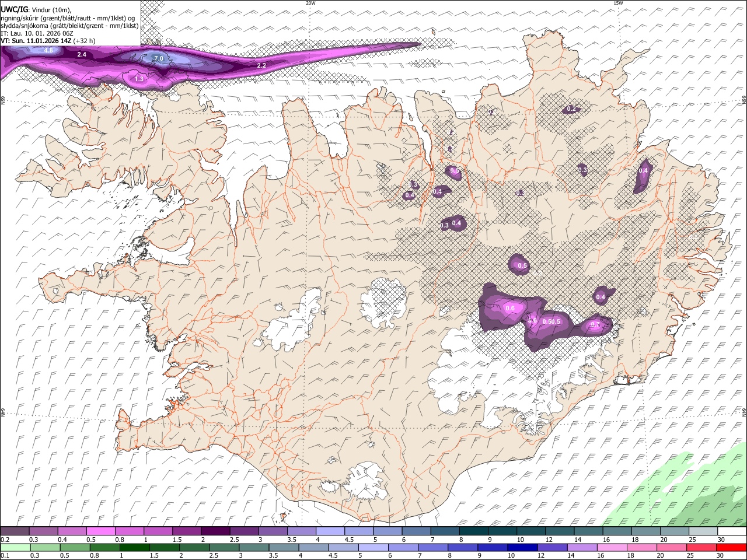Click the 20W longitude label

click(x=310, y=3)
